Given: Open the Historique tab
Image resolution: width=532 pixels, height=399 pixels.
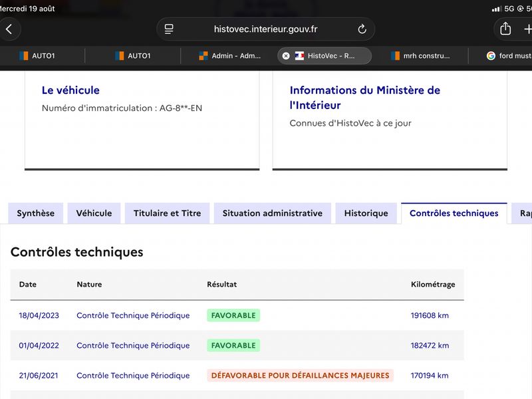Looking at the screenshot, I should pos(366,213).
